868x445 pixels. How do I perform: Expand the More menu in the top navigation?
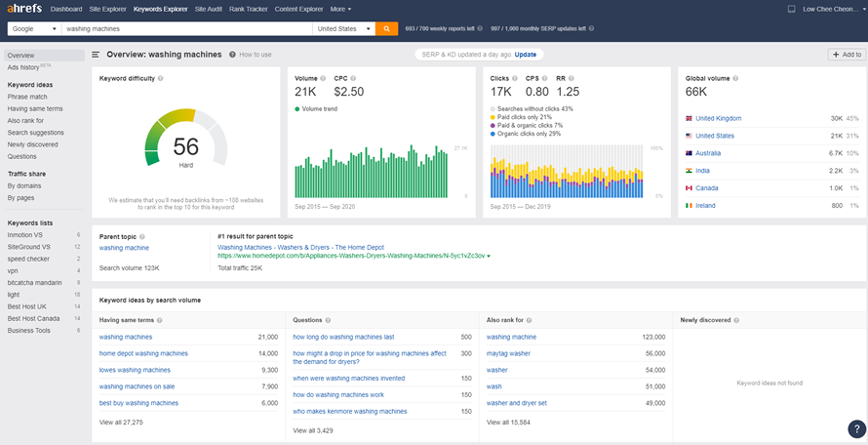[x=340, y=9]
